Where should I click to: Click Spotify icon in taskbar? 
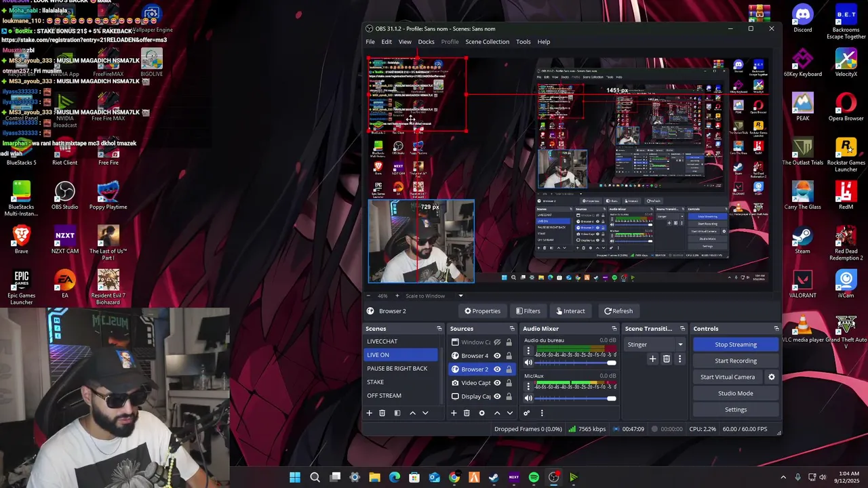coord(534,477)
